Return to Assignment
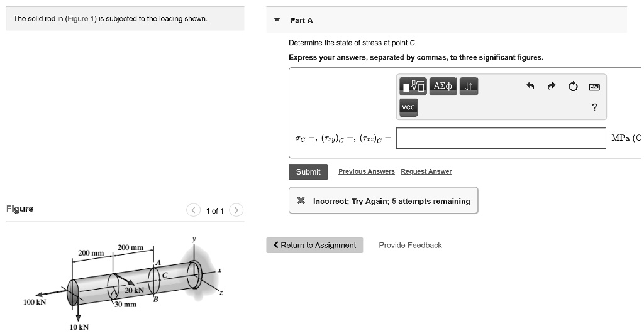The height and width of the screenshot is (336, 644). coord(314,246)
